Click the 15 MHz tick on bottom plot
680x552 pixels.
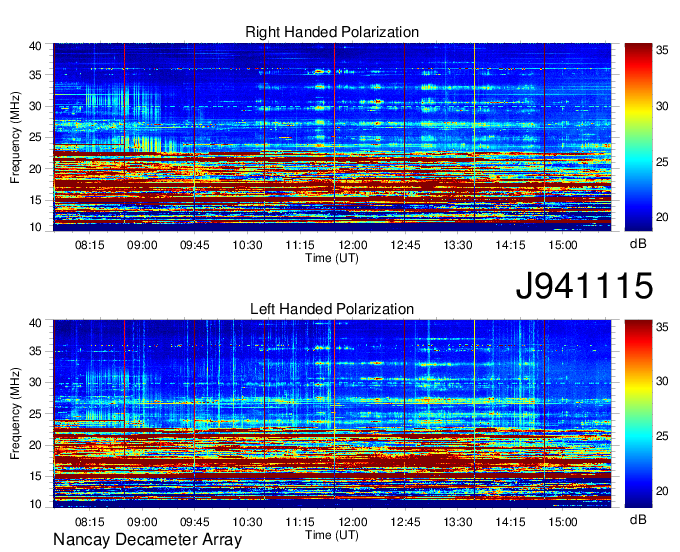point(36,477)
